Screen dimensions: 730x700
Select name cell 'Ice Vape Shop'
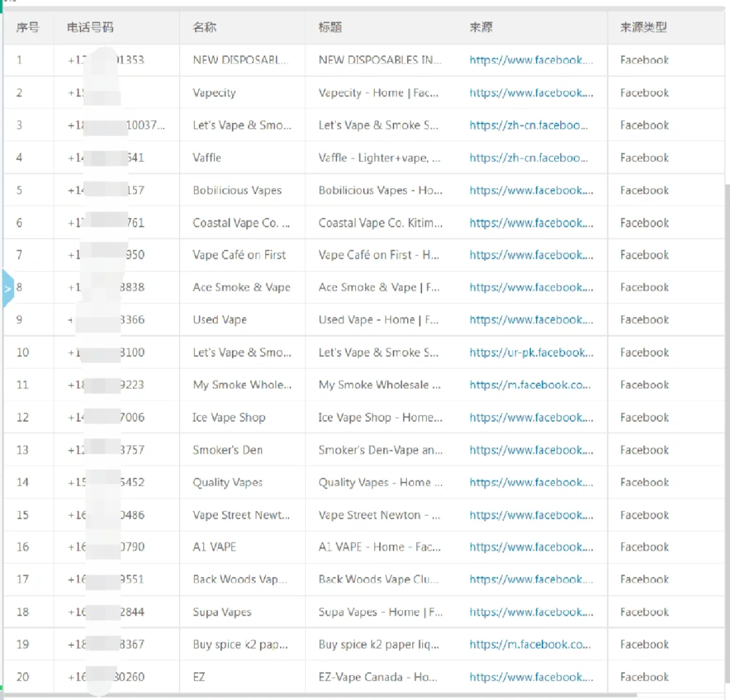click(229, 417)
